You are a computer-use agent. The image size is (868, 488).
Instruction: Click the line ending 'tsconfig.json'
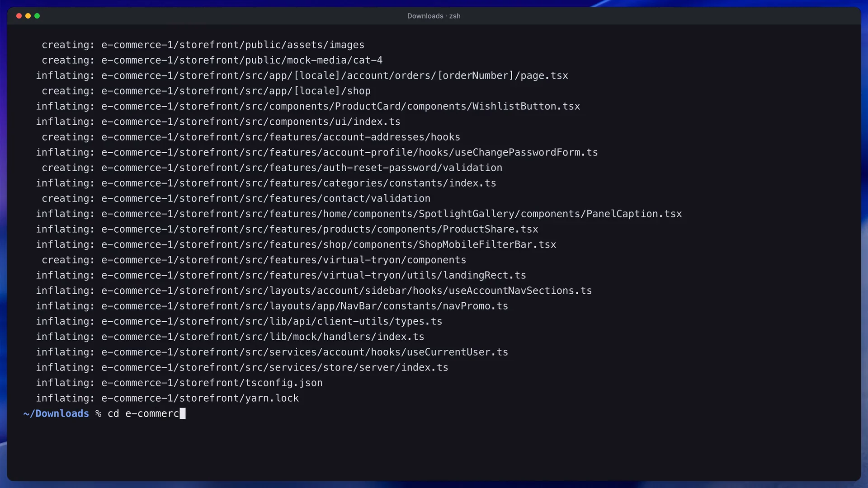(179, 383)
